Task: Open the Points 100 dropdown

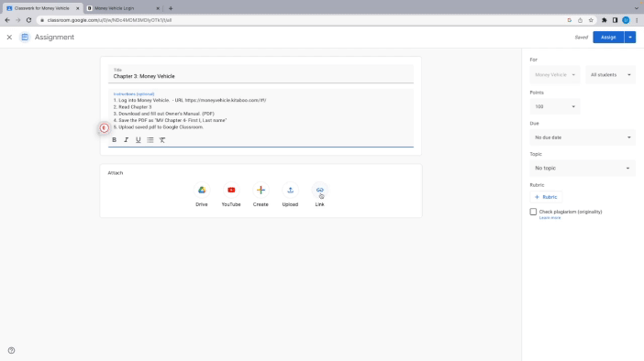Action: [555, 106]
